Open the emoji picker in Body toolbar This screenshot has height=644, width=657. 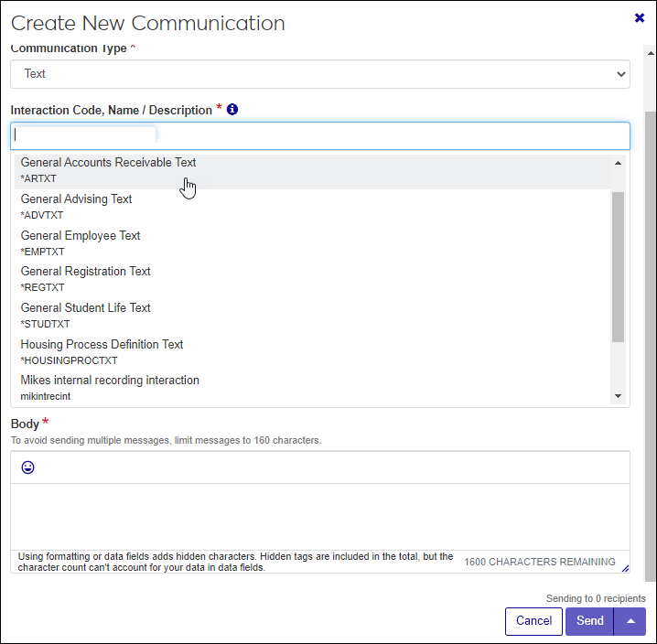pos(28,467)
